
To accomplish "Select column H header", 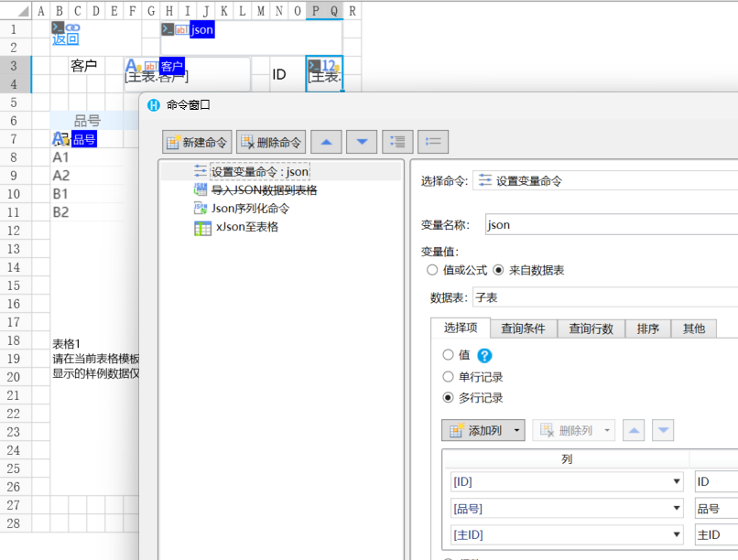I will [169, 11].
